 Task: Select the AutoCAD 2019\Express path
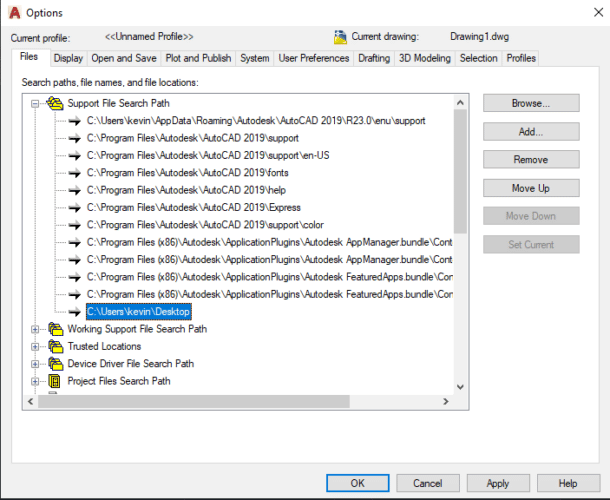(x=194, y=207)
